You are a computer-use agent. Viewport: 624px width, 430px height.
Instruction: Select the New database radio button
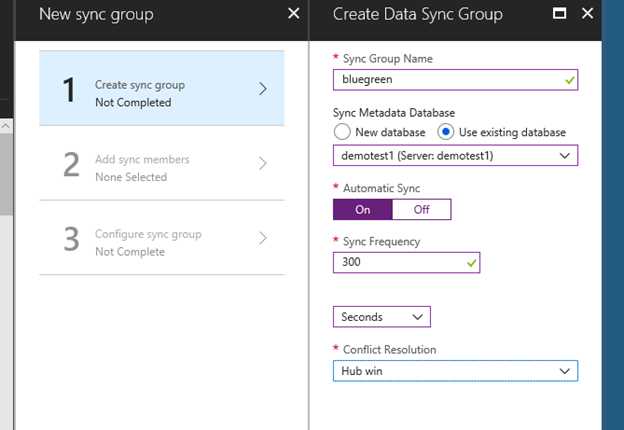343,132
